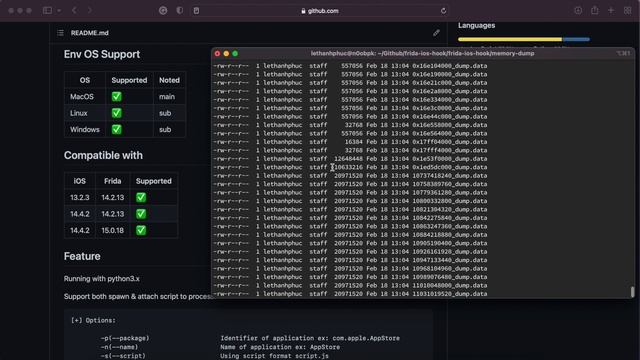The height and width of the screenshot is (360, 640).
Task: Close the Terminal window red button
Action: pos(217,53)
